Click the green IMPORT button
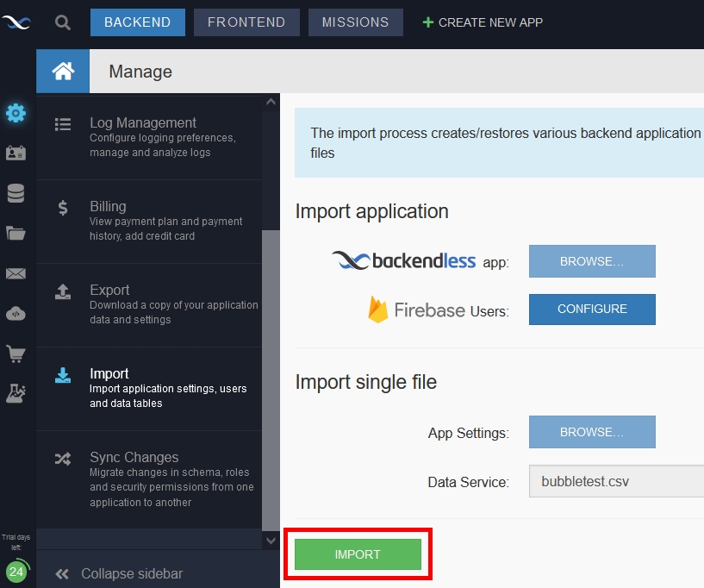Viewport: 704px width, 588px height. tap(358, 554)
